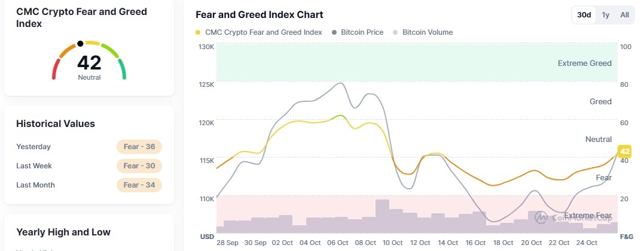Click the light dot beside Bitcoin Volume

click(x=396, y=32)
